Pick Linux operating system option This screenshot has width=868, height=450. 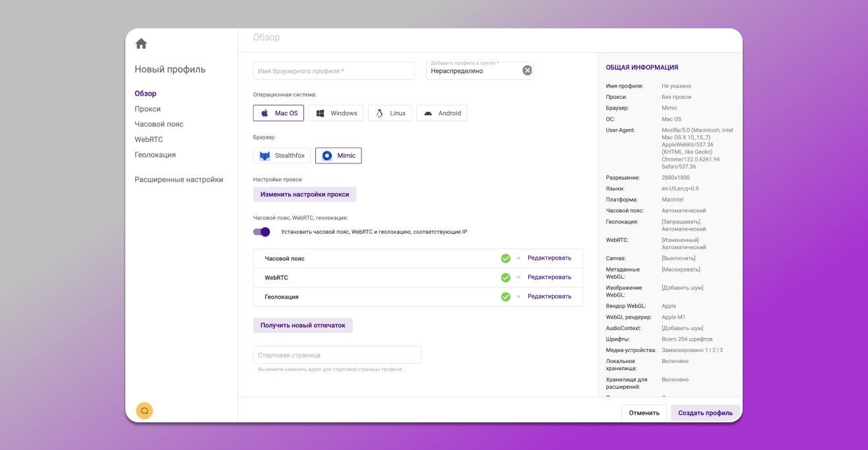click(x=390, y=113)
